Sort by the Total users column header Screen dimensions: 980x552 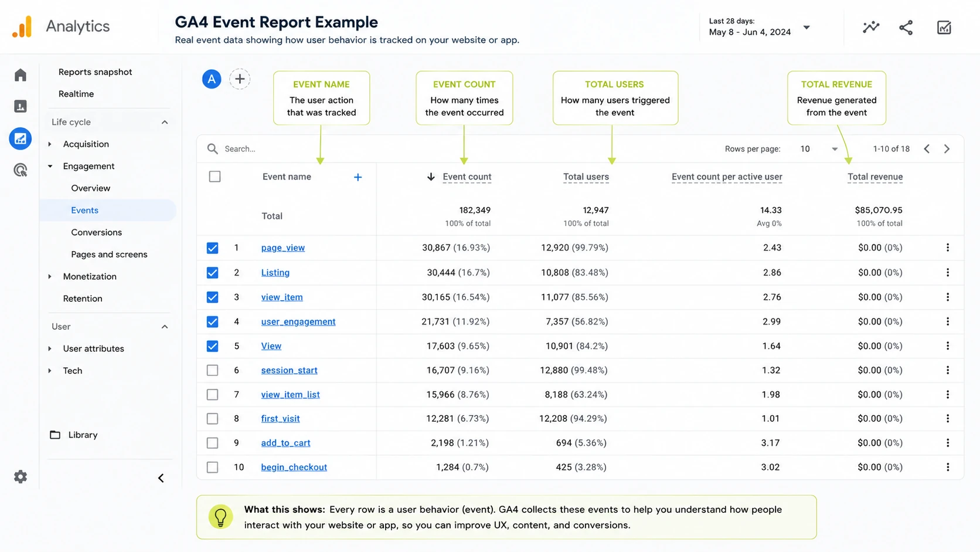(x=586, y=177)
